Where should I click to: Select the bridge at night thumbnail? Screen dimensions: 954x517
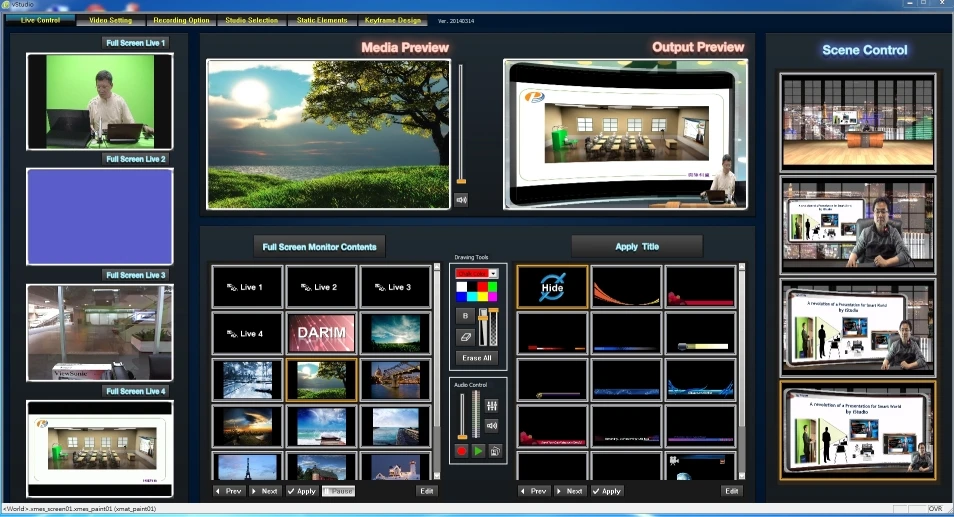coord(395,380)
